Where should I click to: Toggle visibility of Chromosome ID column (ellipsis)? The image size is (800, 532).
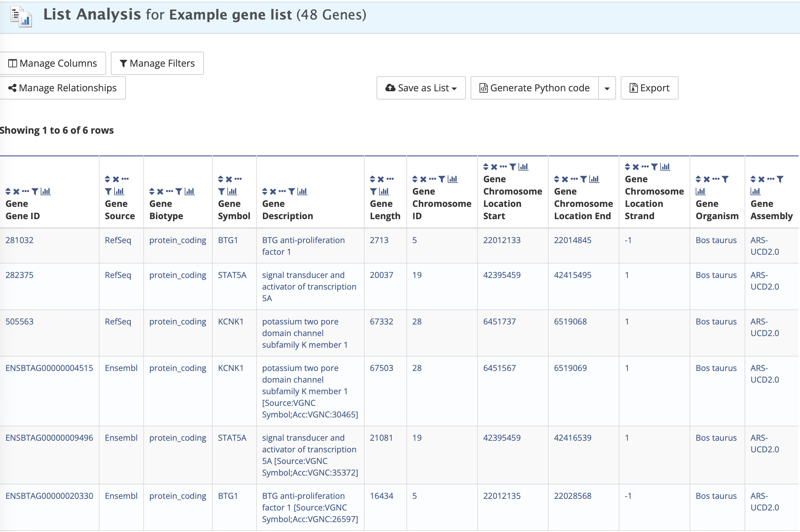(x=433, y=179)
